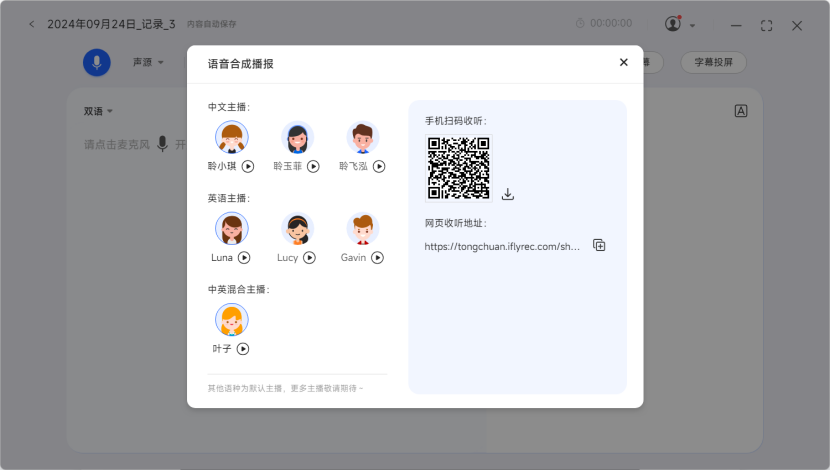Click the small microphone icon in the hint text
830x471 pixels.
point(163,144)
